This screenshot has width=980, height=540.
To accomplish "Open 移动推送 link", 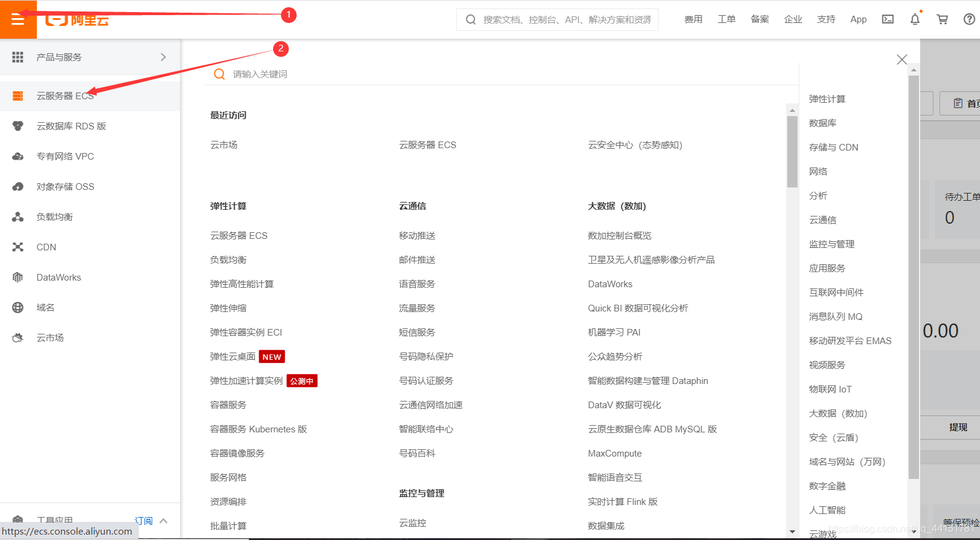I will (417, 235).
